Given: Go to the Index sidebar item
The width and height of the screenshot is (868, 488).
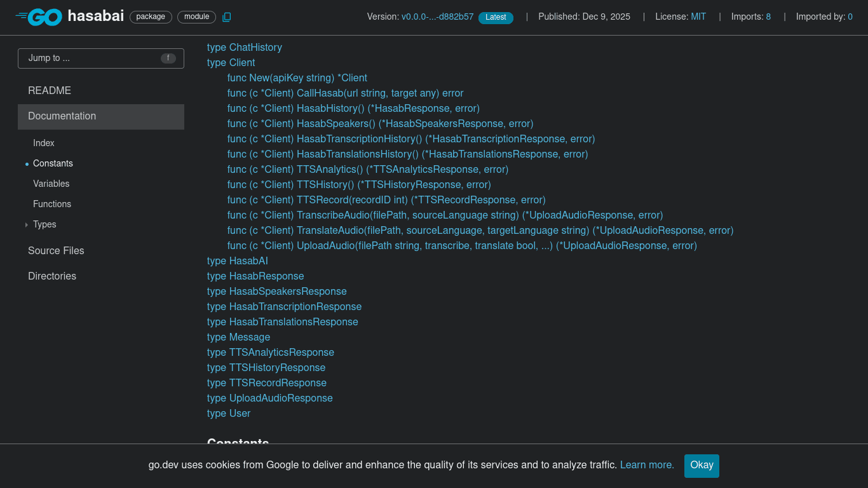Looking at the screenshot, I should tap(43, 143).
